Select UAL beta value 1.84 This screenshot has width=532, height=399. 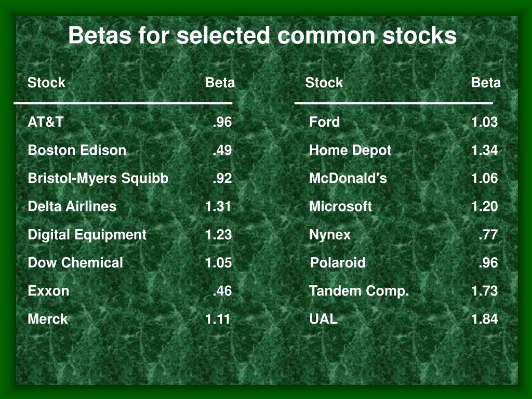pyautogui.click(x=485, y=319)
